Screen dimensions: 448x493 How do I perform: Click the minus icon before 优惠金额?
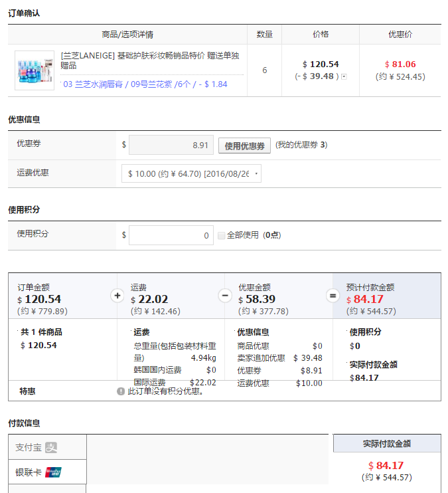pos(225,296)
